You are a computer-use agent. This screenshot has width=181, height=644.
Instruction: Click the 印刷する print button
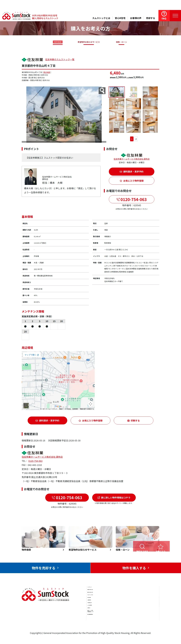133,420
